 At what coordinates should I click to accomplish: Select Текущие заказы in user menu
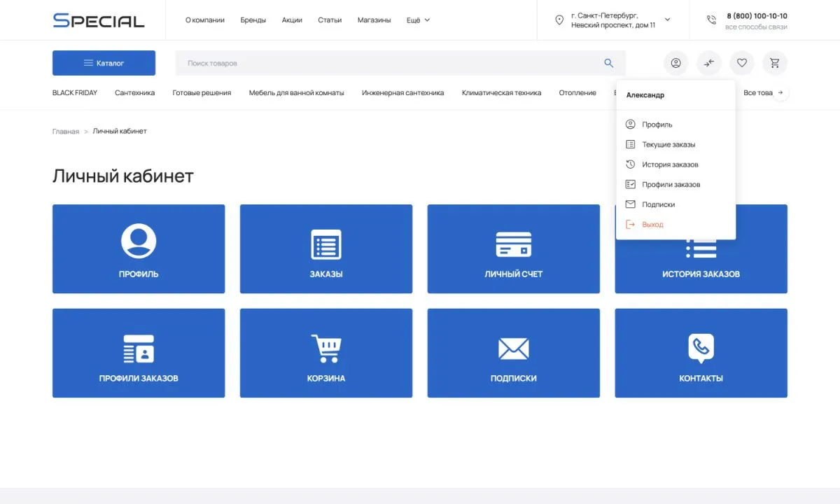668,145
